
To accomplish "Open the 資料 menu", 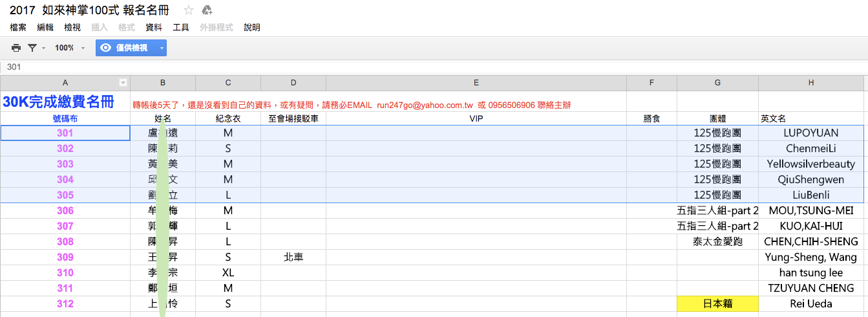I will pos(154,27).
